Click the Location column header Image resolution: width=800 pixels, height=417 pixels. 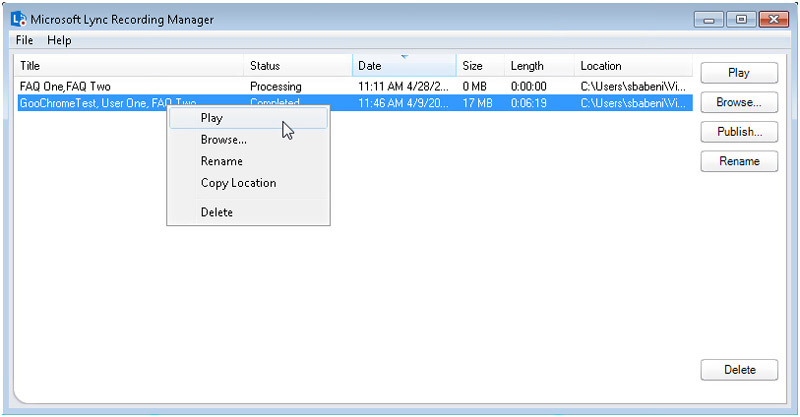[x=630, y=66]
